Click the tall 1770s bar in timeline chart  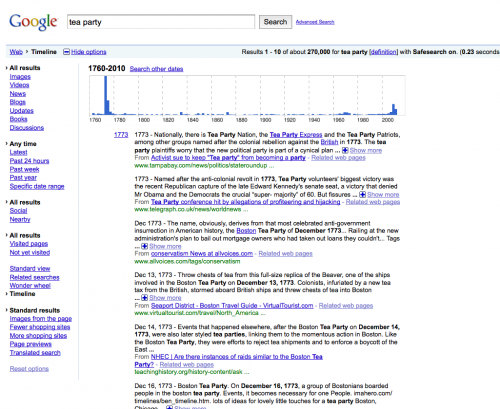tap(106, 95)
